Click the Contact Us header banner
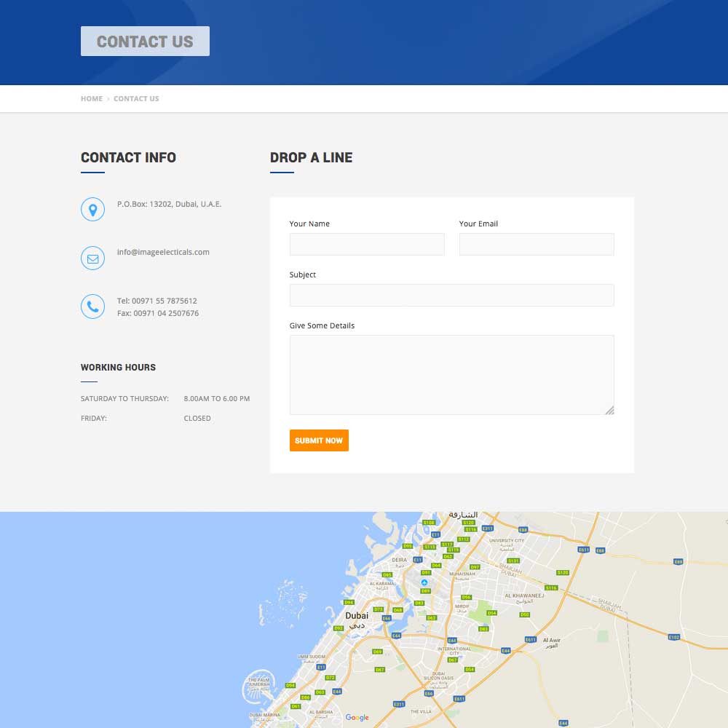728x728 pixels. 145,41
